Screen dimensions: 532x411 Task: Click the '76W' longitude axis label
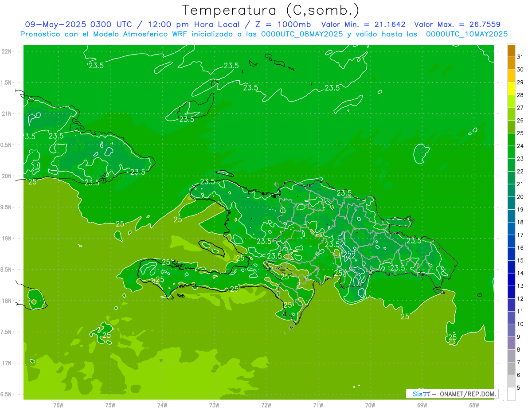[x=58, y=405]
